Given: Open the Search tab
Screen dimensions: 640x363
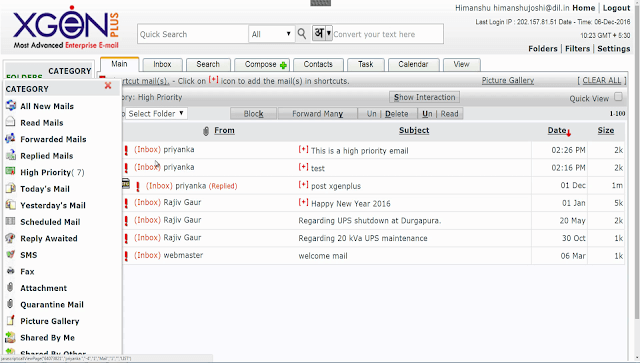Looking at the screenshot, I should (x=208, y=65).
